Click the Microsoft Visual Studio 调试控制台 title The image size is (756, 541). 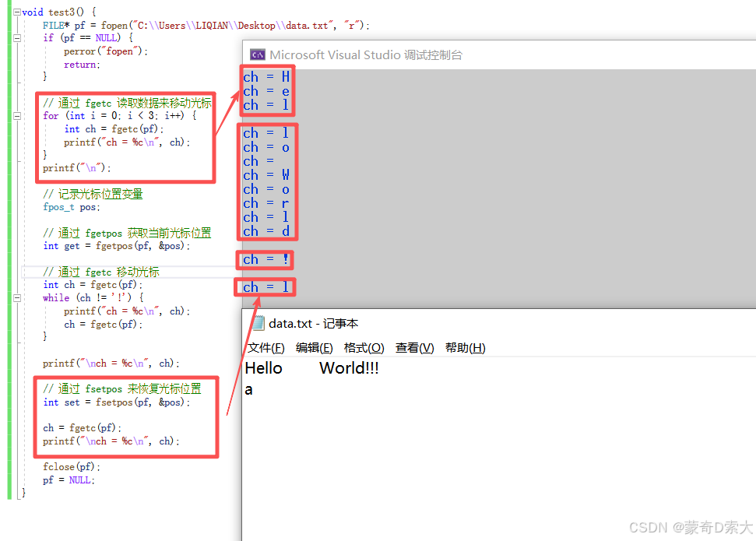(366, 55)
